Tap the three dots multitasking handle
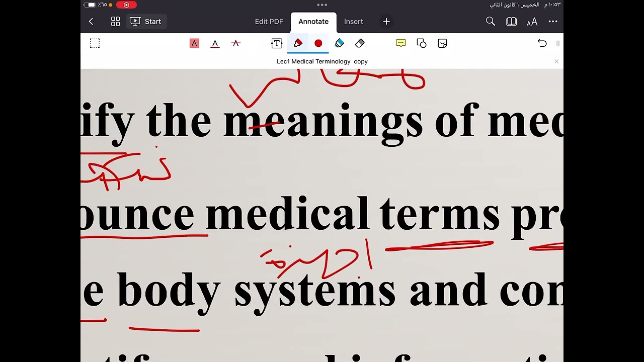 pos(322,5)
